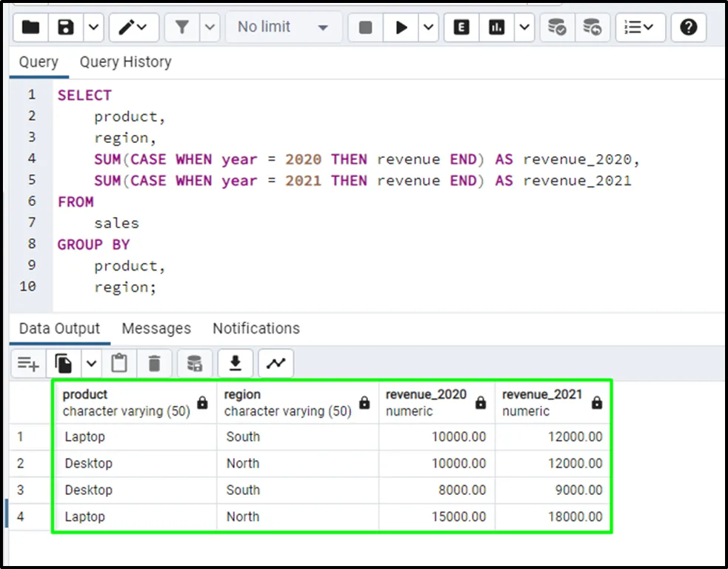
Task: Open the Notifications tab
Action: pos(256,328)
